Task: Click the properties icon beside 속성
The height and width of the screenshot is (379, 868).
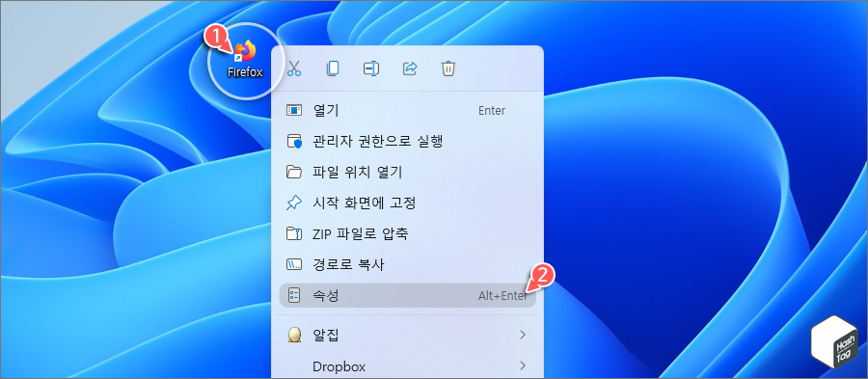Action: point(294,295)
